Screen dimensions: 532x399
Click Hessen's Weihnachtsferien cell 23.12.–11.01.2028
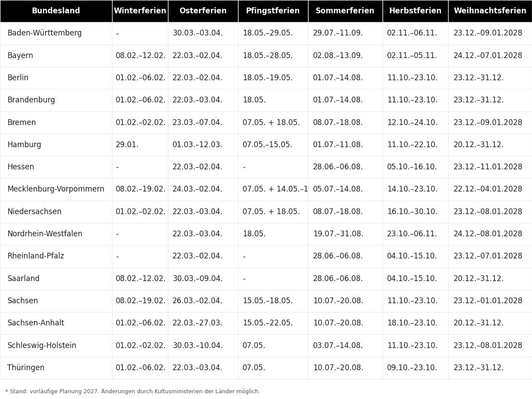pos(488,167)
